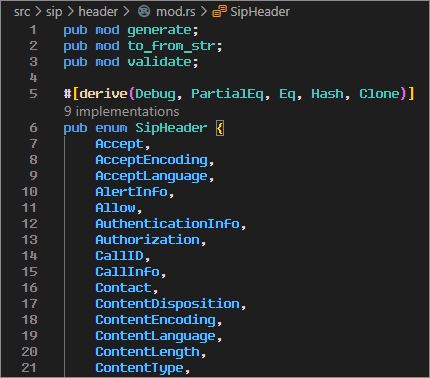Click the 'ContentDisposition' variant
The width and height of the screenshot is (430, 378).
167,304
